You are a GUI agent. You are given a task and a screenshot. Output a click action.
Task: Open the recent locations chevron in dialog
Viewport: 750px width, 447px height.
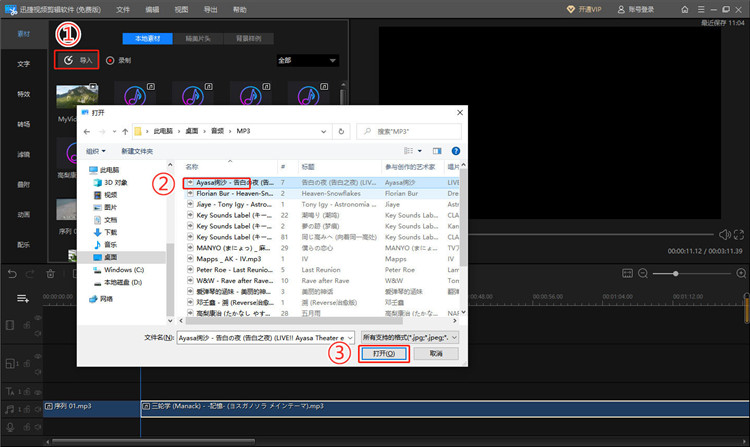[114, 131]
